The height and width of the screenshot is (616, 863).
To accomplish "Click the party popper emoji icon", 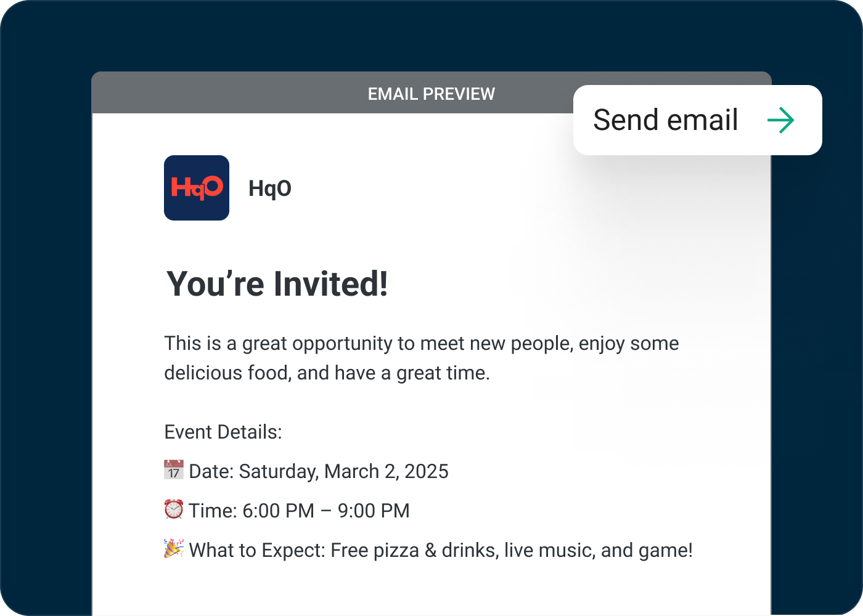I will tap(174, 549).
